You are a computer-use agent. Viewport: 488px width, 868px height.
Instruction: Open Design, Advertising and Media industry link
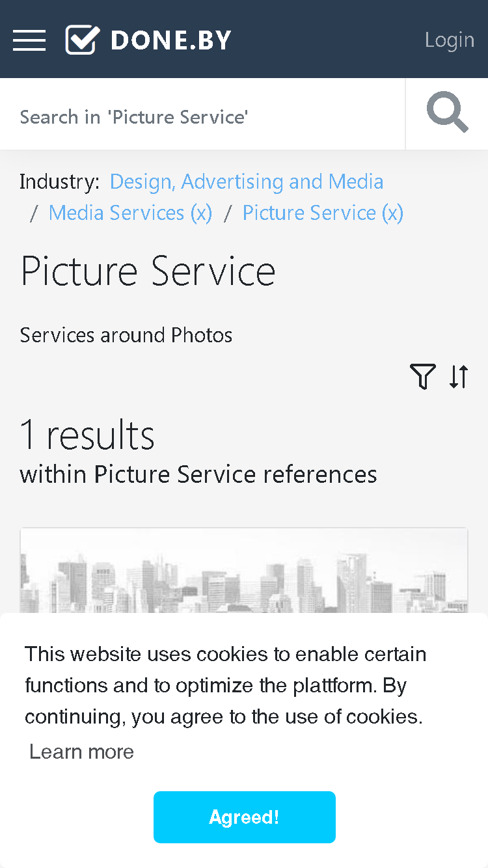pos(247,182)
